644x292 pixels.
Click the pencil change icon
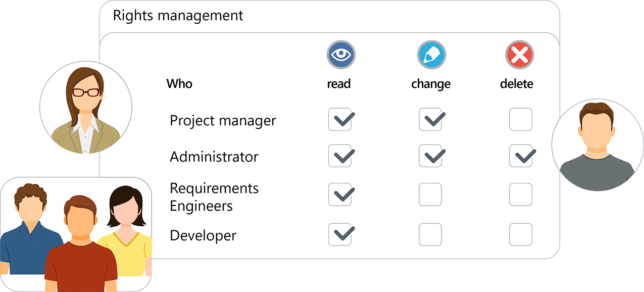[431, 55]
